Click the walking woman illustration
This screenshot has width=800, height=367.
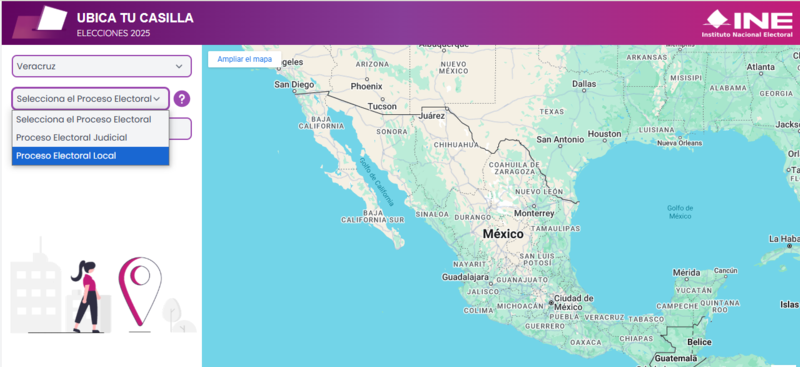tap(87, 296)
